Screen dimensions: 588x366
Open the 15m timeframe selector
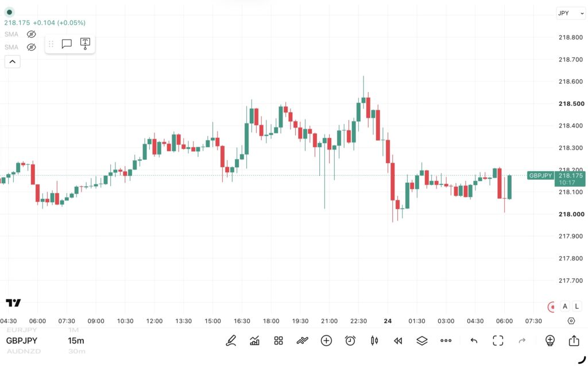tap(76, 341)
